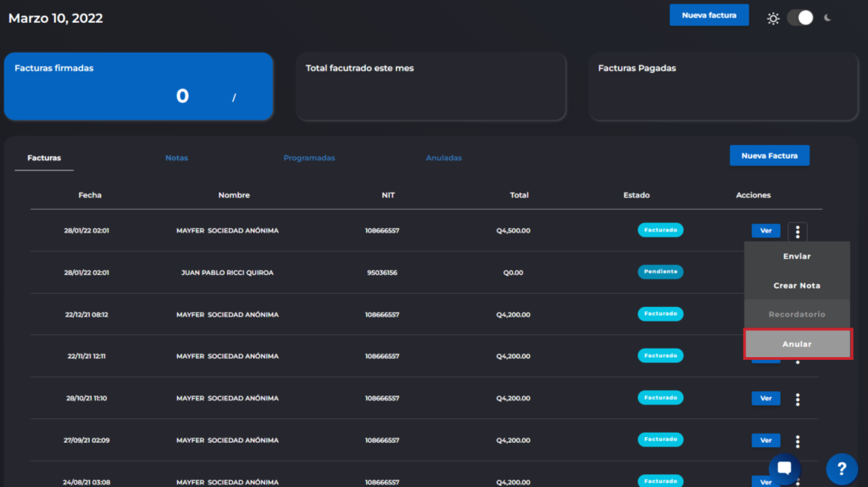Open the question mark help button
The height and width of the screenshot is (487, 868).
point(841,468)
